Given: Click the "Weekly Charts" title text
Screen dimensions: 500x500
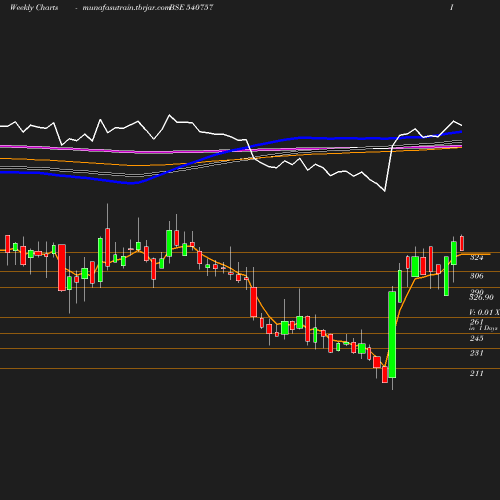Looking at the screenshot, I should (x=34, y=7).
